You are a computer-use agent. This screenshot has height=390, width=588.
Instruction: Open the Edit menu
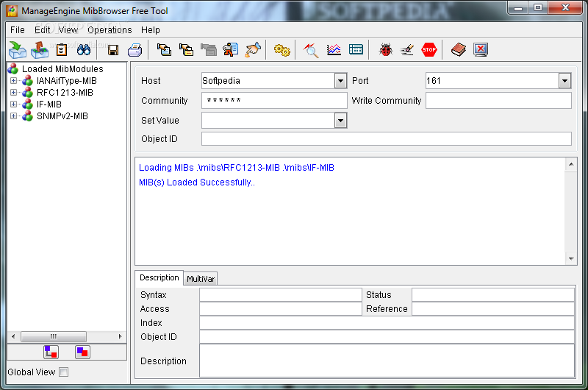coord(42,30)
